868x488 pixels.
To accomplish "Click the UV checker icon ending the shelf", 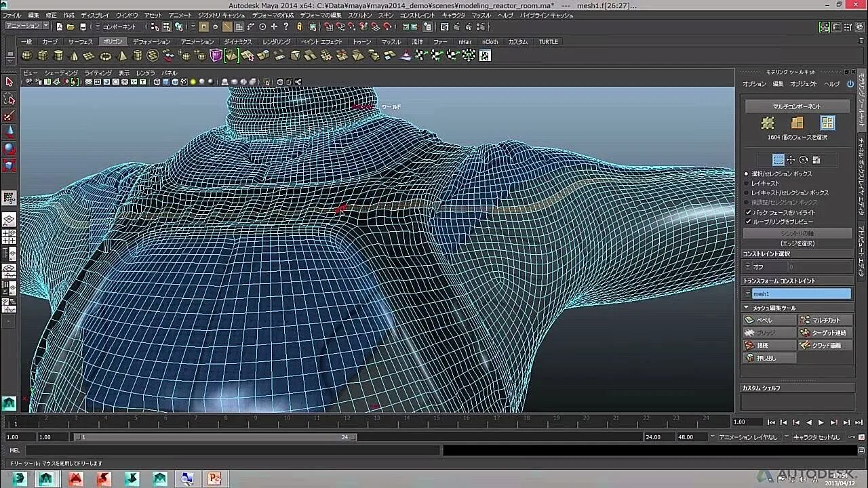I will tap(485, 56).
